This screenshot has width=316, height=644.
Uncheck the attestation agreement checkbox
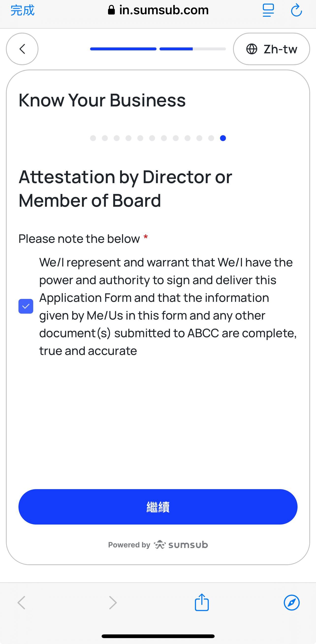click(26, 306)
